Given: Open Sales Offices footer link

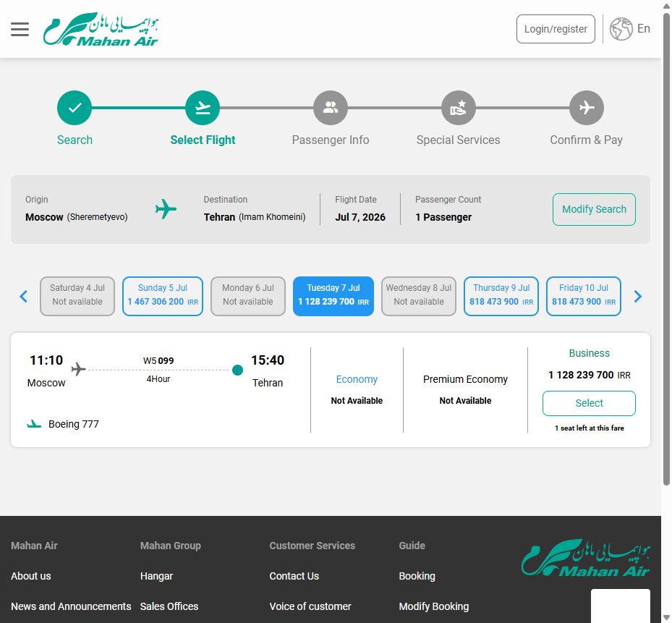Looking at the screenshot, I should [169, 606].
